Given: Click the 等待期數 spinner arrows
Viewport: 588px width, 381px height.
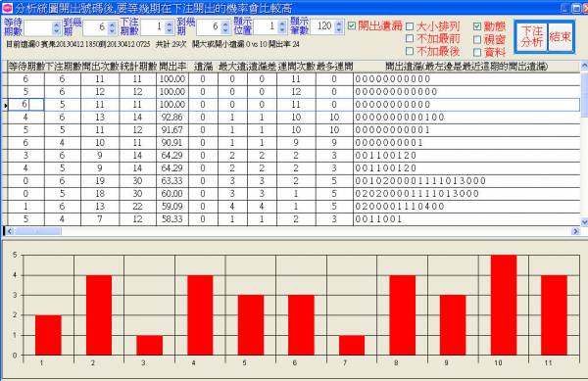Looking at the screenshot, I should tap(56, 27).
